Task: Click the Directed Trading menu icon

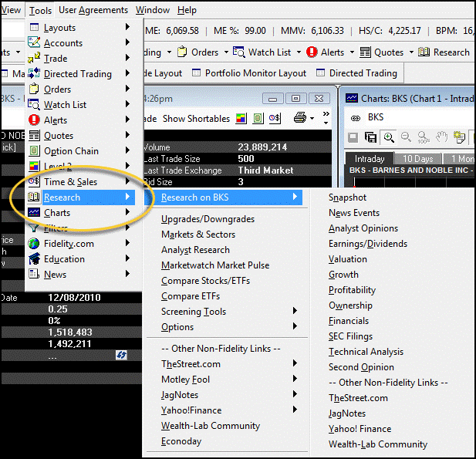Action: tap(34, 73)
